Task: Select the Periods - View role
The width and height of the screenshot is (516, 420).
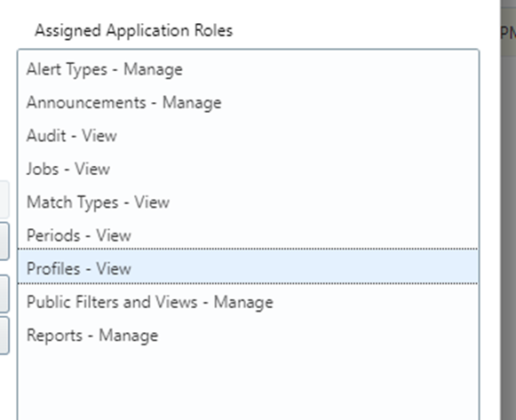Action: point(248,235)
